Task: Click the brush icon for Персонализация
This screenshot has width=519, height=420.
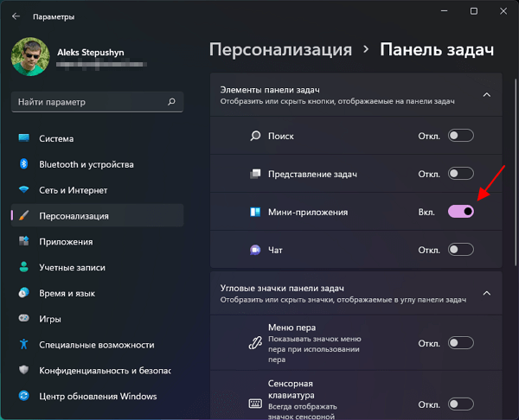Action: tap(24, 215)
